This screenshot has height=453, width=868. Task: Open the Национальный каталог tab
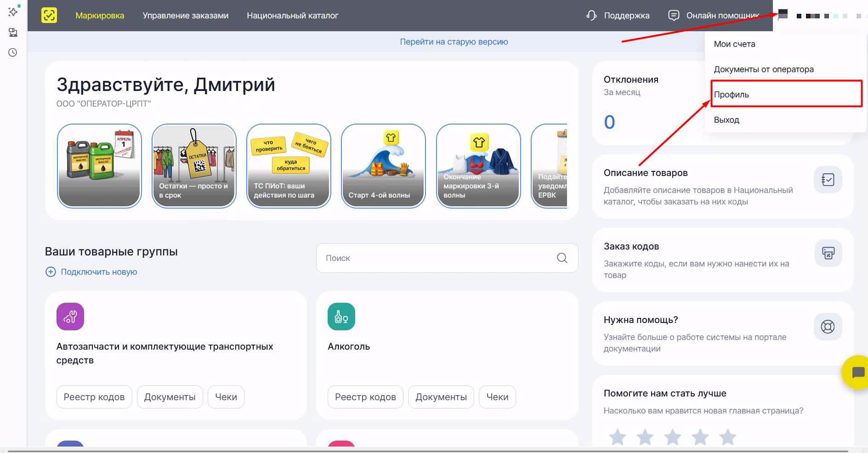[x=292, y=16]
